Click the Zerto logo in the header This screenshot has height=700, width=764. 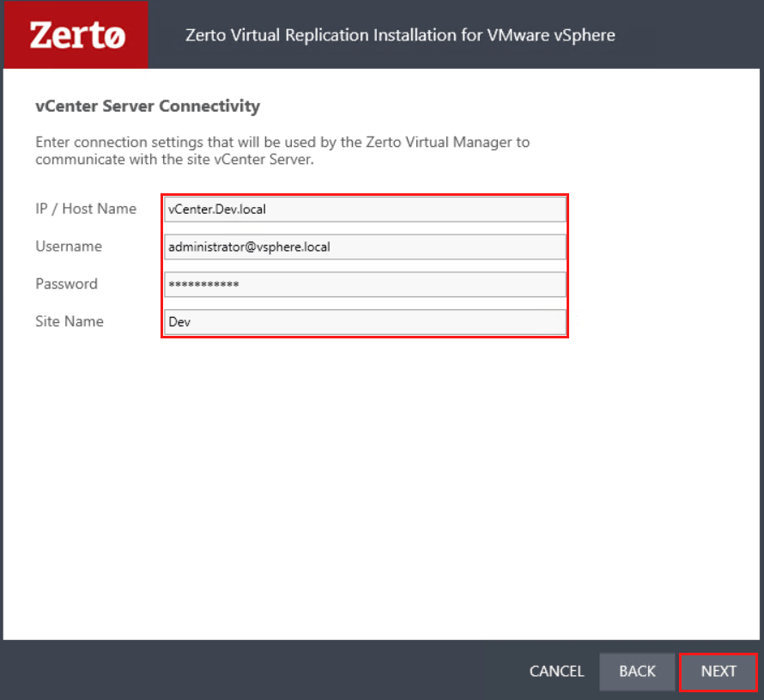click(x=76, y=34)
